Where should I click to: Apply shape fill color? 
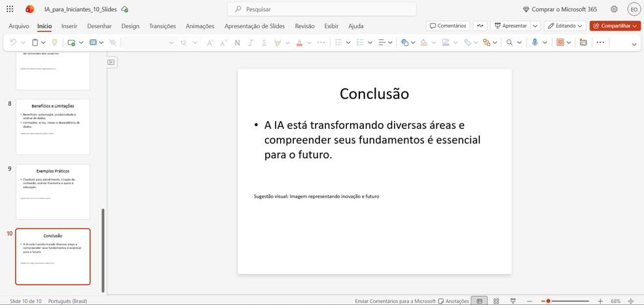click(x=424, y=43)
